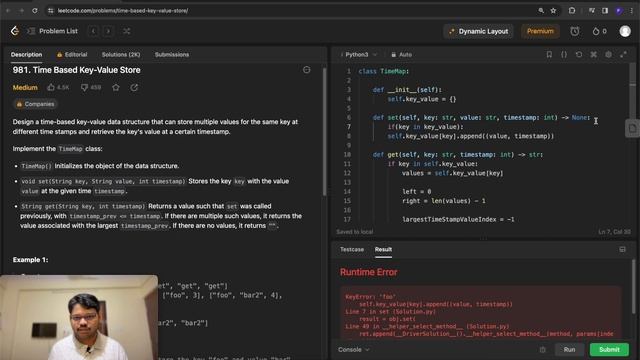Bookmark this page star icon
This screenshot has width=640, height=360.
pyautogui.click(x=553, y=11)
